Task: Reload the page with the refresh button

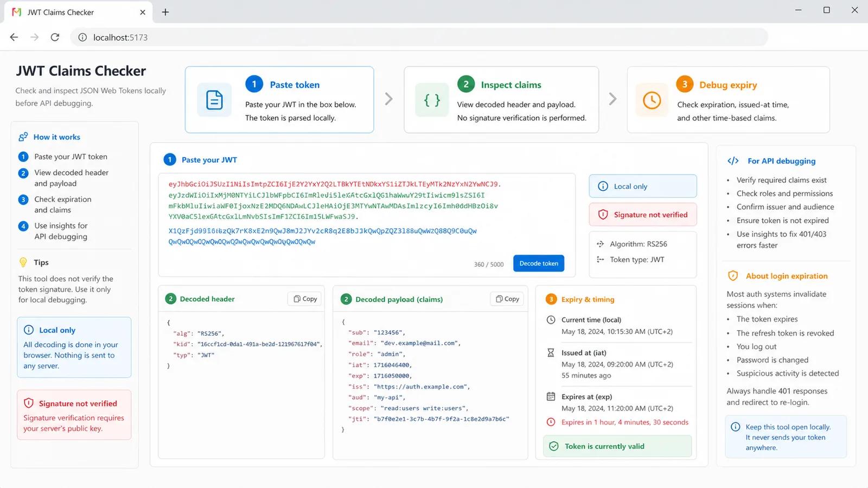Action: [x=55, y=37]
